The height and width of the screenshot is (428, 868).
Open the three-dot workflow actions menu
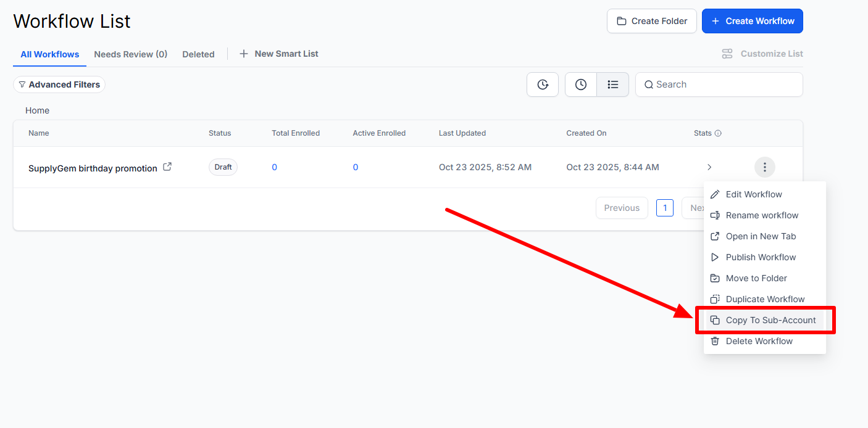[x=764, y=167]
